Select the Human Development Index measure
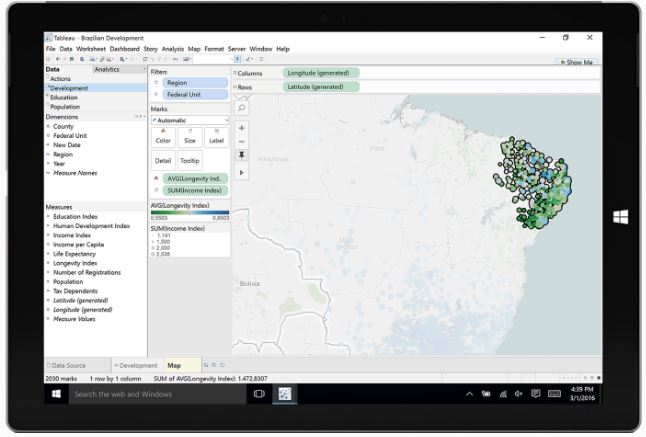Image resolution: width=646 pixels, height=437 pixels. click(x=91, y=226)
